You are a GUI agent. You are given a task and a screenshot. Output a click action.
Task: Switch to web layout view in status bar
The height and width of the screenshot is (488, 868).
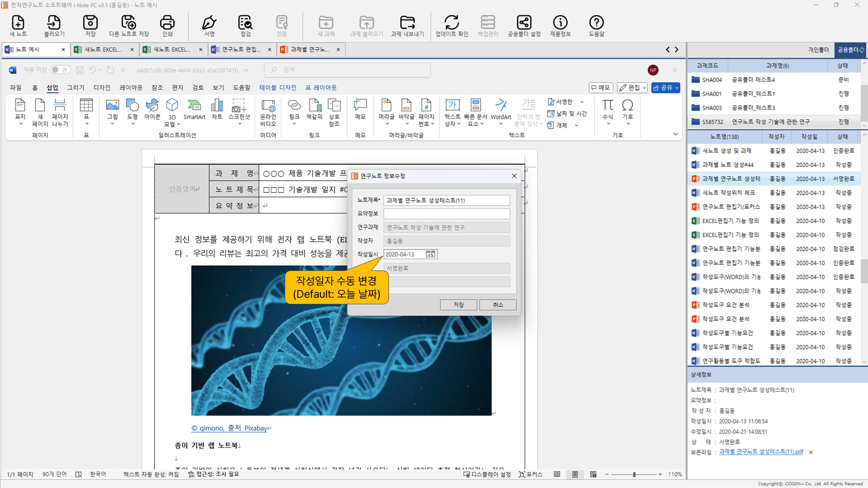[593, 474]
